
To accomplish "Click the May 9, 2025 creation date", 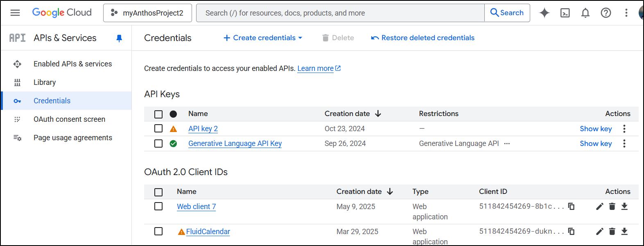I will 356,207.
